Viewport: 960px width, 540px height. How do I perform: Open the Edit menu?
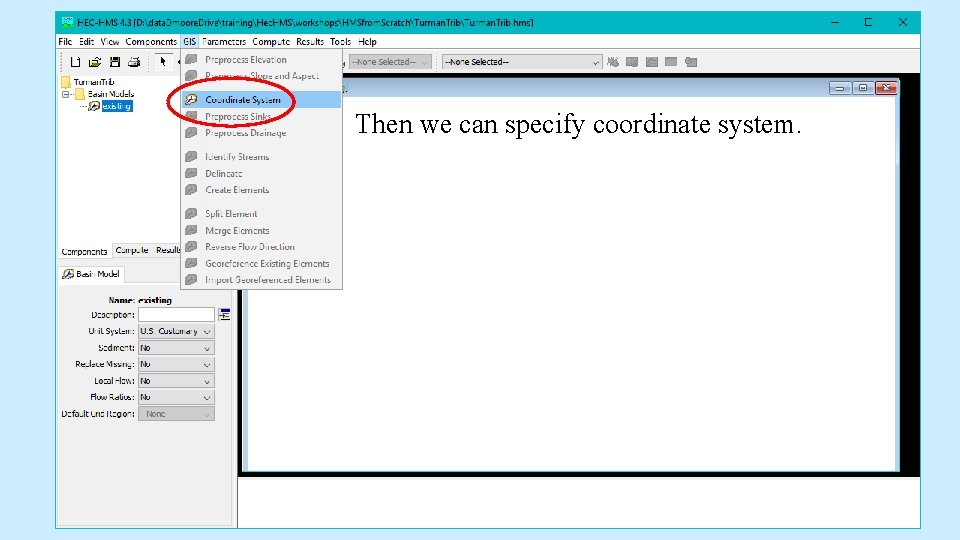point(86,42)
